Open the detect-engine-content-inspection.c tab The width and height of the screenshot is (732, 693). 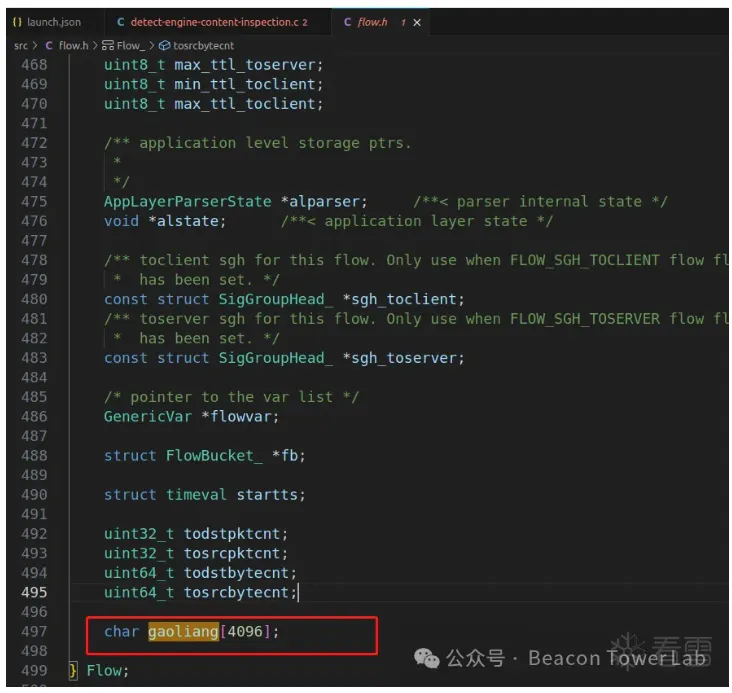(212, 22)
